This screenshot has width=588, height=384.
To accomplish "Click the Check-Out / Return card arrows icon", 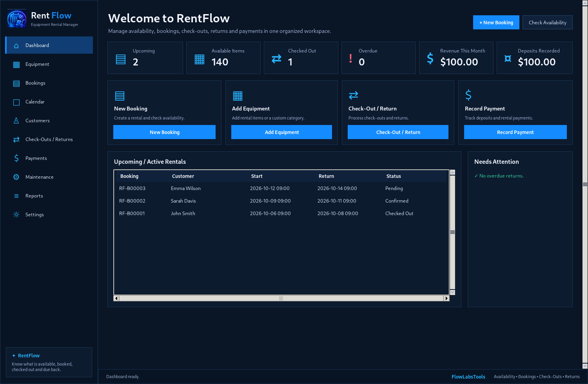I will 353,95.
